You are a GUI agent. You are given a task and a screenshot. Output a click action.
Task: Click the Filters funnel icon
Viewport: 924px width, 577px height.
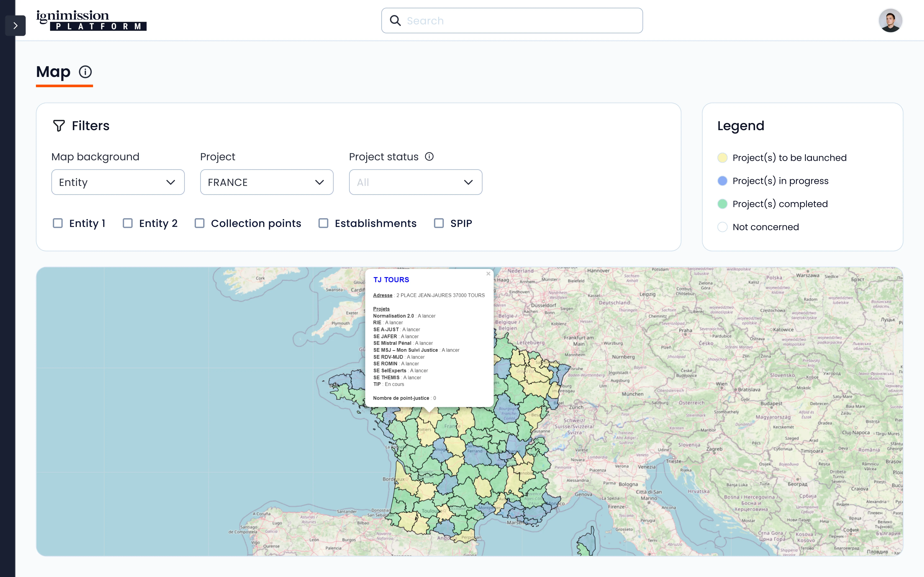[59, 125]
